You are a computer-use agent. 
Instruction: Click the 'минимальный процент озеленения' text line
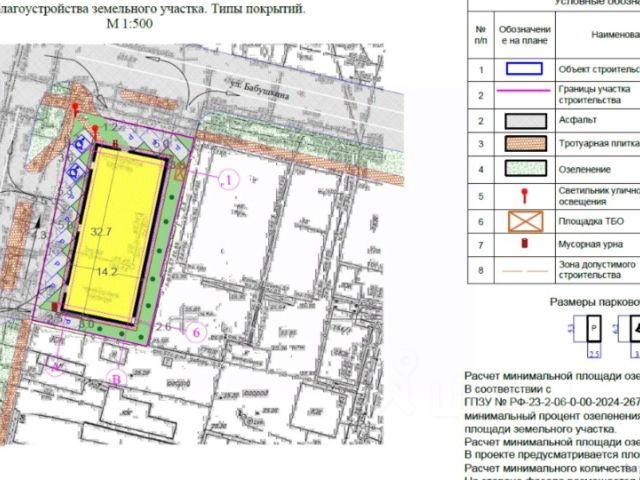(552, 416)
